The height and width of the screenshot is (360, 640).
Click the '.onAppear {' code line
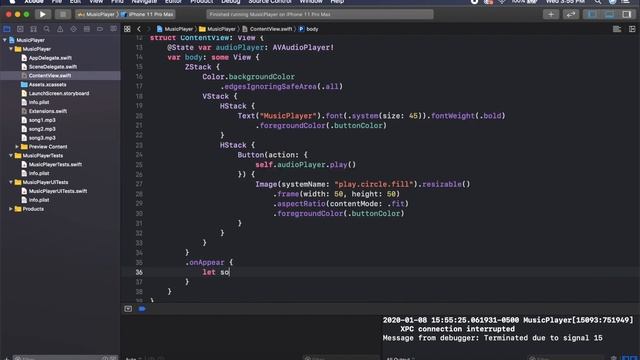[x=209, y=262]
